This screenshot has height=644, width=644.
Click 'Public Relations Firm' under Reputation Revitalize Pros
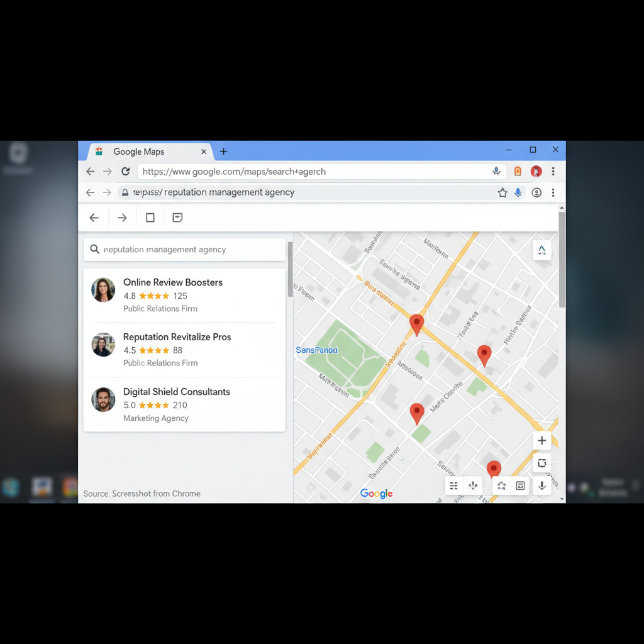pos(160,363)
